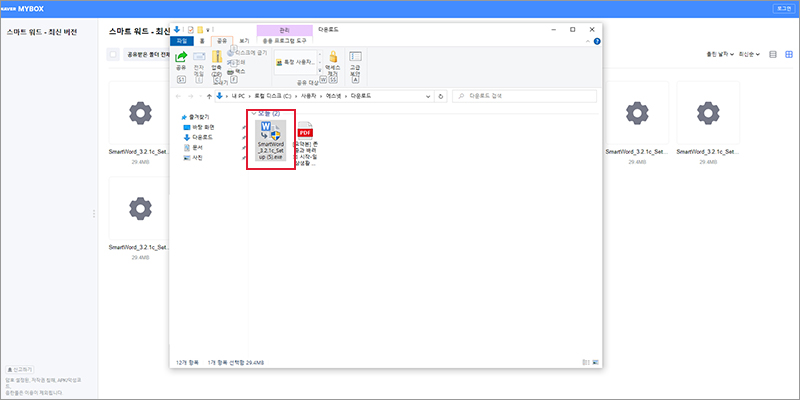
Task: Click the 압축(ZIP) zipper folder icon
Action: (x=216, y=57)
